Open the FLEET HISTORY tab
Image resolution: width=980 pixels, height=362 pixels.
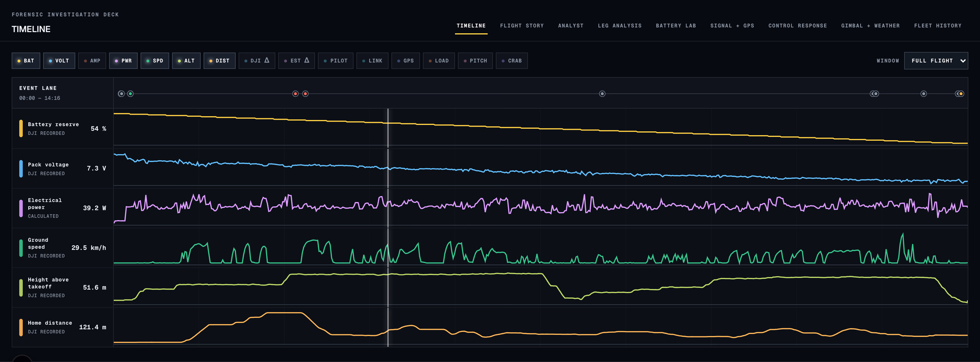937,26
